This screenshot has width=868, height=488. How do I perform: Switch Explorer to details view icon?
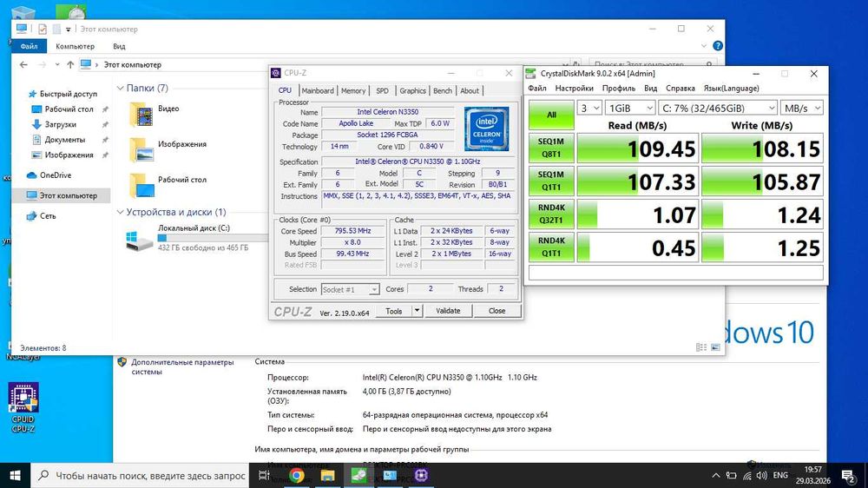pyautogui.click(x=701, y=347)
